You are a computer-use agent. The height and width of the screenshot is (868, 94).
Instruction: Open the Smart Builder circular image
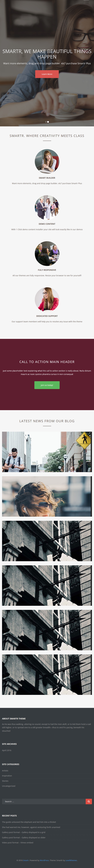point(47,161)
